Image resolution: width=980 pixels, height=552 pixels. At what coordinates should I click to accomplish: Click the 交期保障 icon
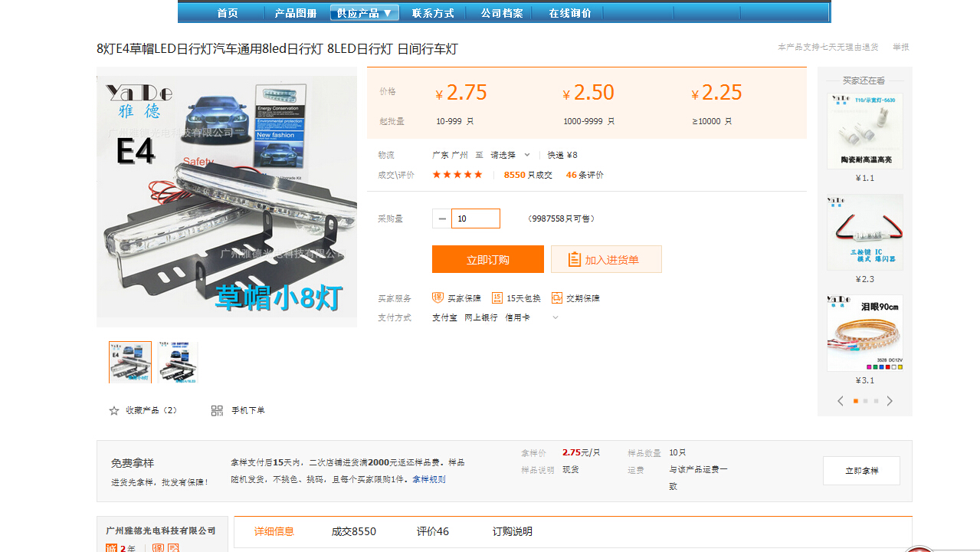[x=557, y=298]
